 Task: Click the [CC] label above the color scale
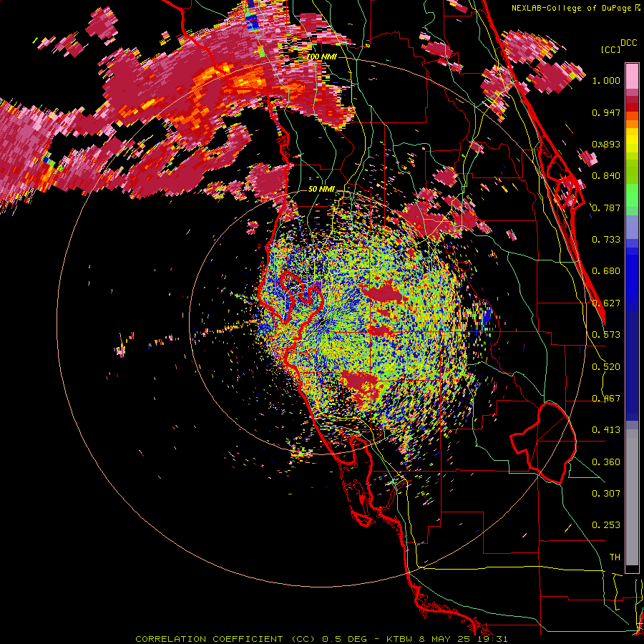coord(610,49)
